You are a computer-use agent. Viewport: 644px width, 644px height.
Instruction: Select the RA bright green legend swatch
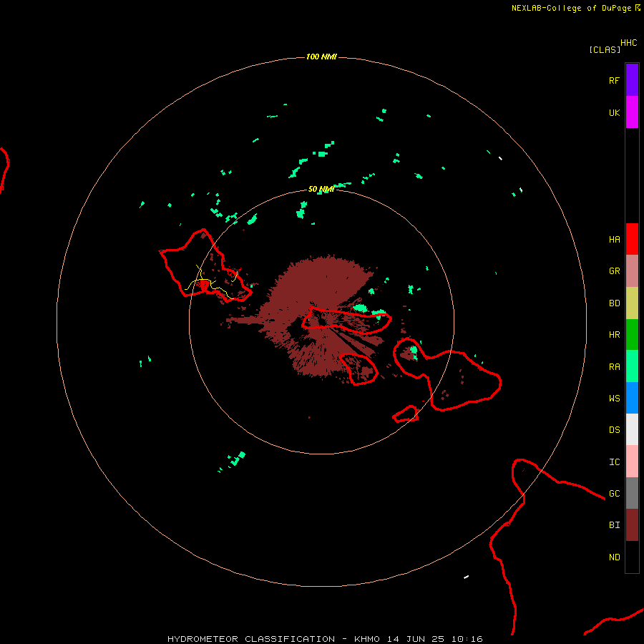[x=632, y=366]
